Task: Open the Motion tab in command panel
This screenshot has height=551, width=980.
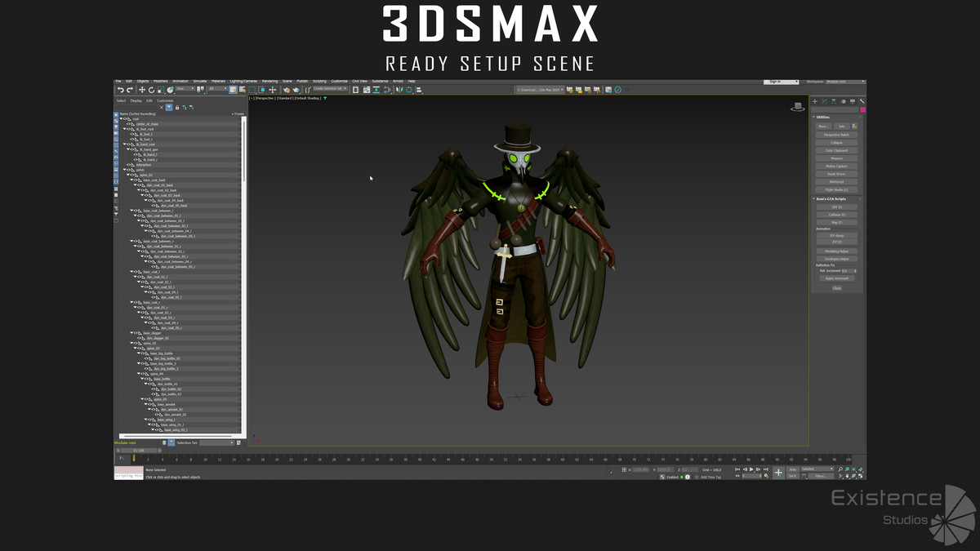Action: pyautogui.click(x=843, y=101)
